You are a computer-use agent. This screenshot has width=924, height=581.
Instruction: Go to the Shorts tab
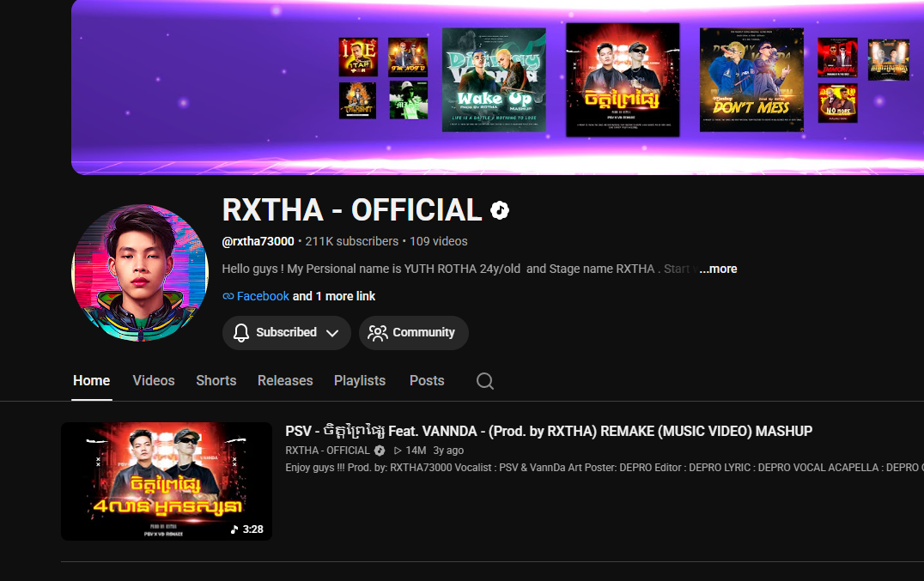(216, 381)
